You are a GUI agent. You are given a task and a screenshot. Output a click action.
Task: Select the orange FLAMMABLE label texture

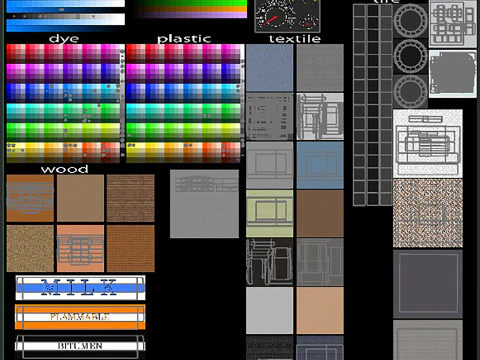[80, 316]
